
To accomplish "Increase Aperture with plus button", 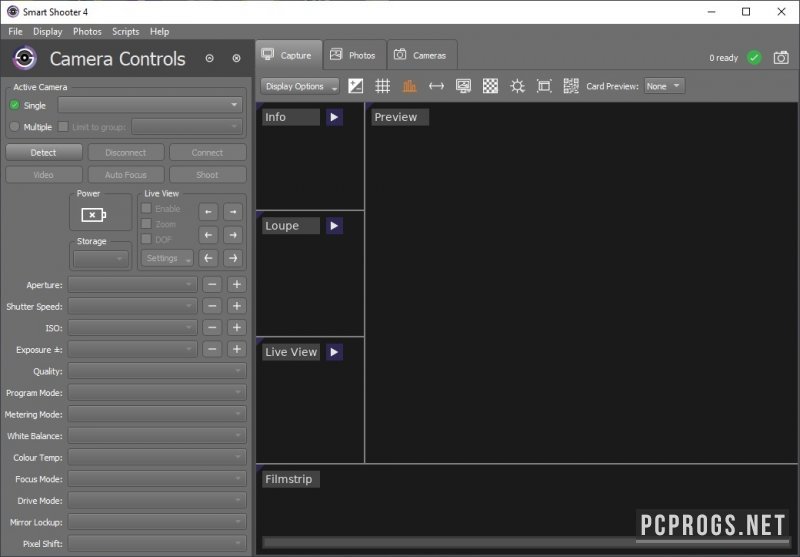I will 237,285.
